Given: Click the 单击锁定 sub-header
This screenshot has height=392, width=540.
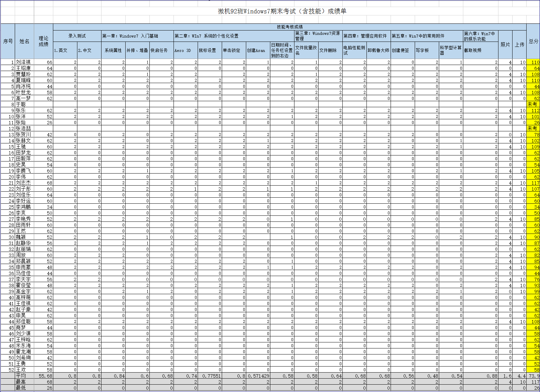Looking at the screenshot, I should pyautogui.click(x=234, y=50).
